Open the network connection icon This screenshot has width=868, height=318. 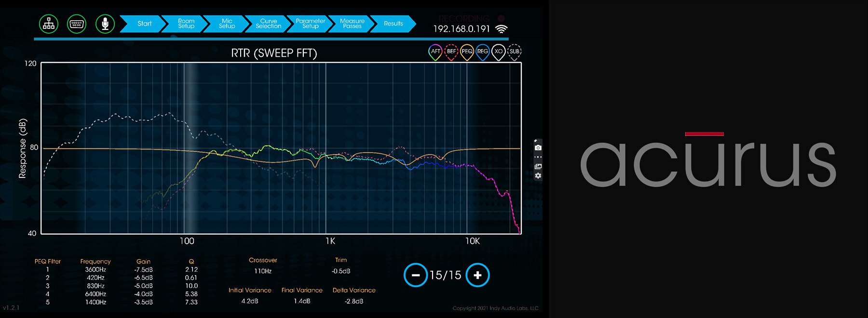click(x=49, y=24)
